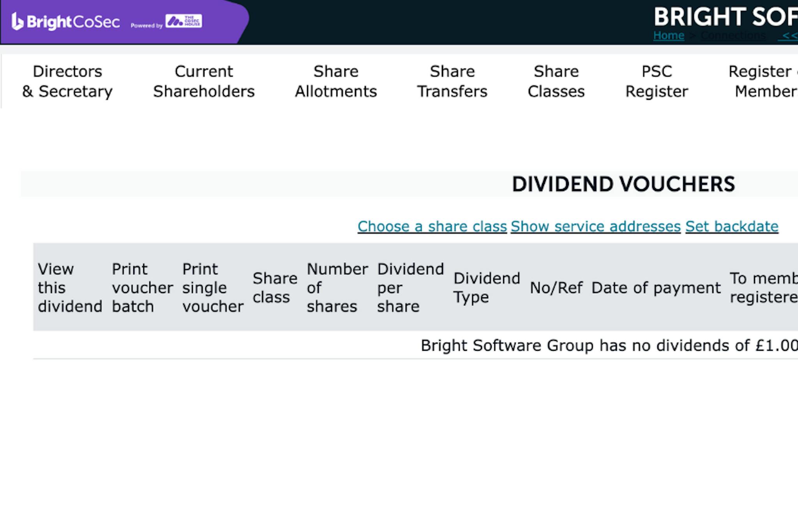Show service addresses for dividends
Screen dimensions: 798x532
coord(595,226)
